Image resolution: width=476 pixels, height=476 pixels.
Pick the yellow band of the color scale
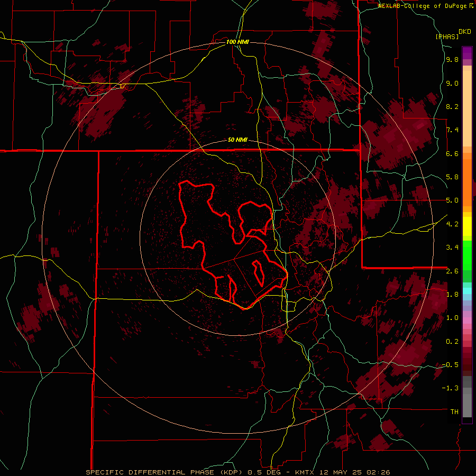467,226
